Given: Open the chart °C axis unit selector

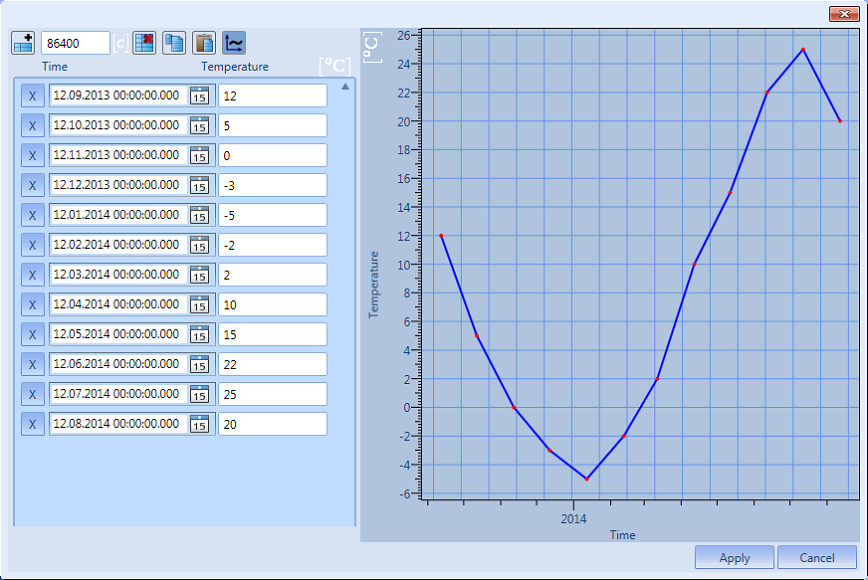Looking at the screenshot, I should [372, 48].
